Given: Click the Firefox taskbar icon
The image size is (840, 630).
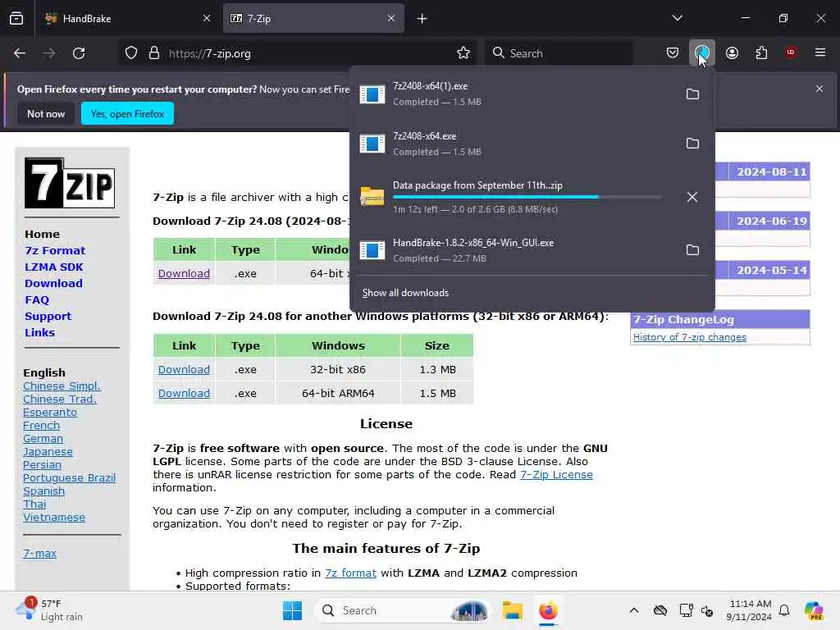Looking at the screenshot, I should click(x=548, y=610).
